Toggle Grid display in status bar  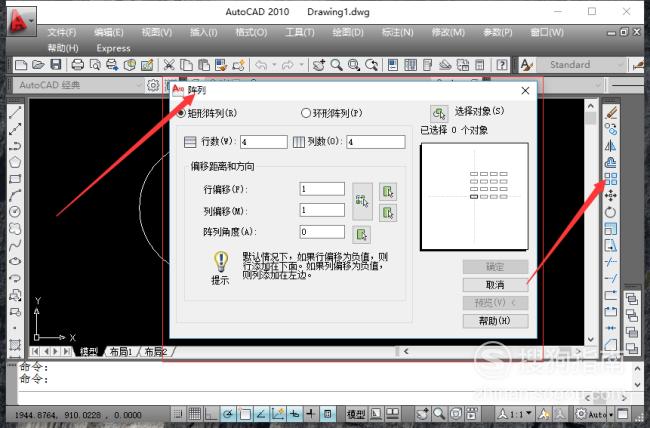[x=194, y=413]
